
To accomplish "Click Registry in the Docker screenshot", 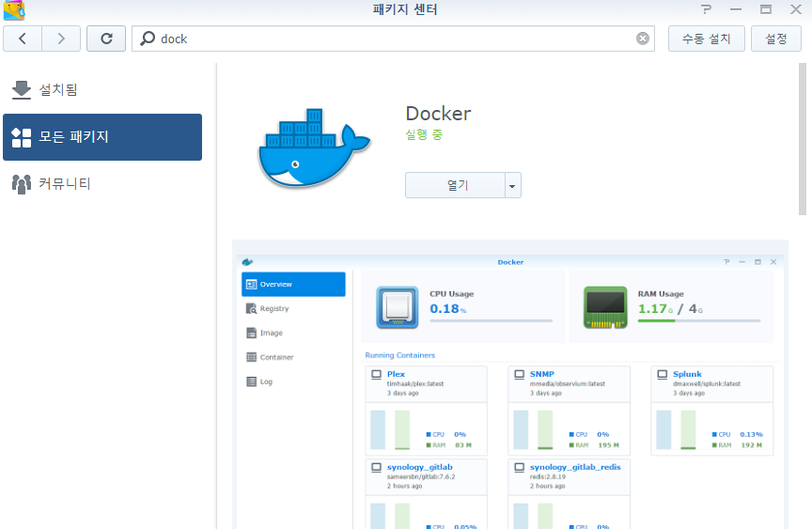I will pos(274,308).
